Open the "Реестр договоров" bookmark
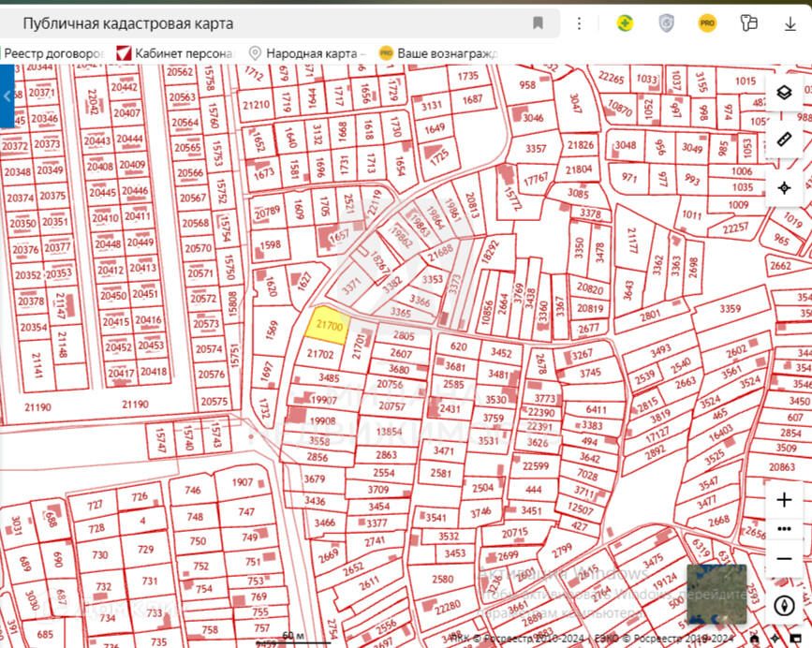This screenshot has width=812, height=648. (x=54, y=53)
